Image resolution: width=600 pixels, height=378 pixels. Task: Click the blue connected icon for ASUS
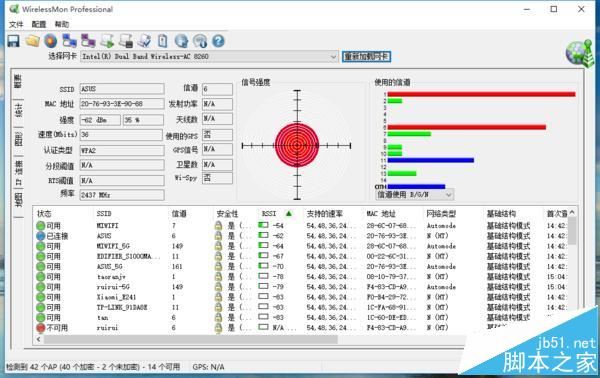click(x=41, y=236)
